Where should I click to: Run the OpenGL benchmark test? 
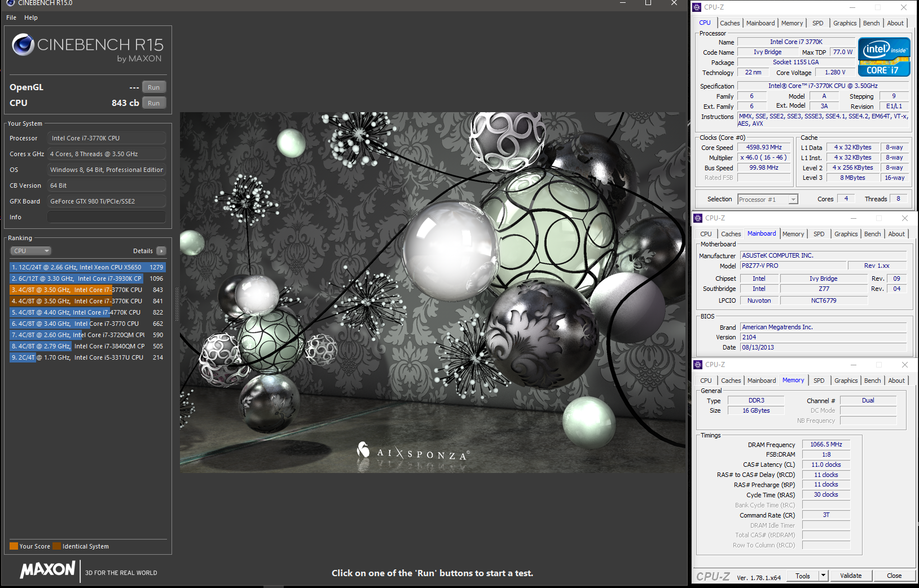pos(154,87)
